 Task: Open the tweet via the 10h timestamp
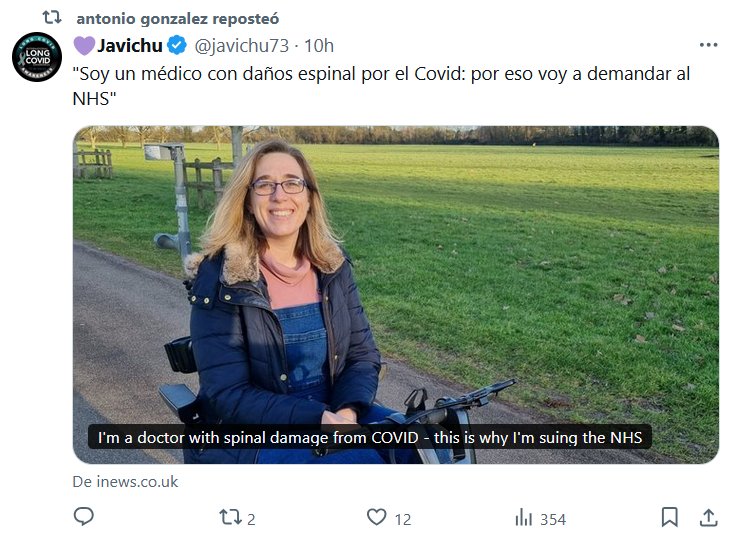[318, 45]
